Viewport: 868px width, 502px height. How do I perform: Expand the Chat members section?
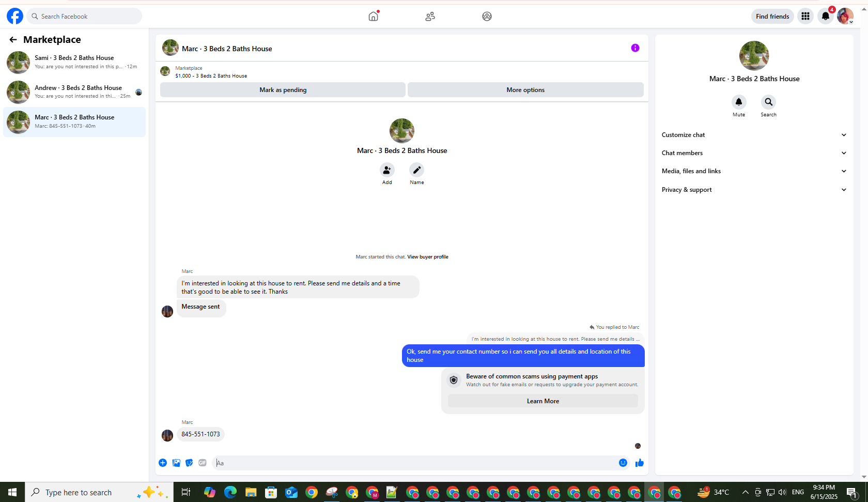pyautogui.click(x=754, y=153)
